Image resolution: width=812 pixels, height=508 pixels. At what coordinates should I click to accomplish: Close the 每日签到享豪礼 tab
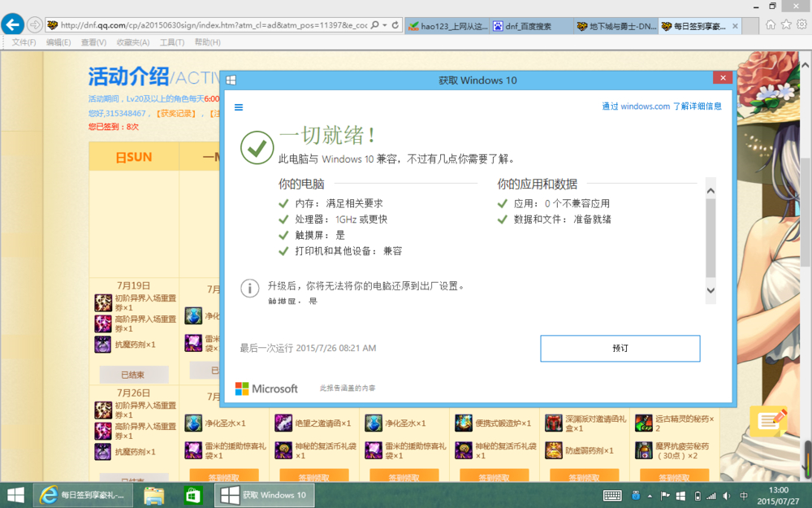[x=735, y=26]
